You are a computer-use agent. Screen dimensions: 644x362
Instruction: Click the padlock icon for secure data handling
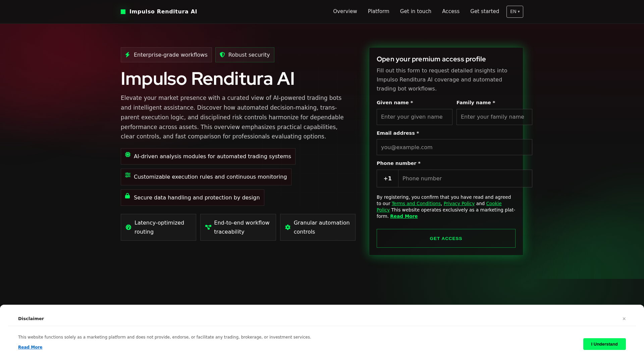[127, 196]
